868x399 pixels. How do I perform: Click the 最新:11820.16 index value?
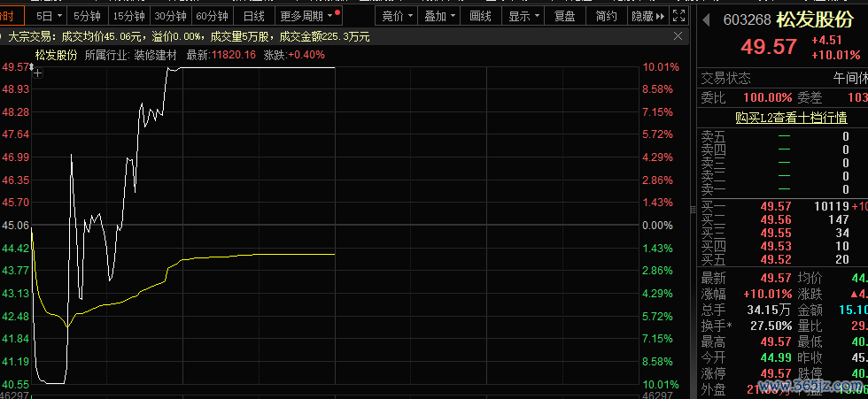(221, 55)
